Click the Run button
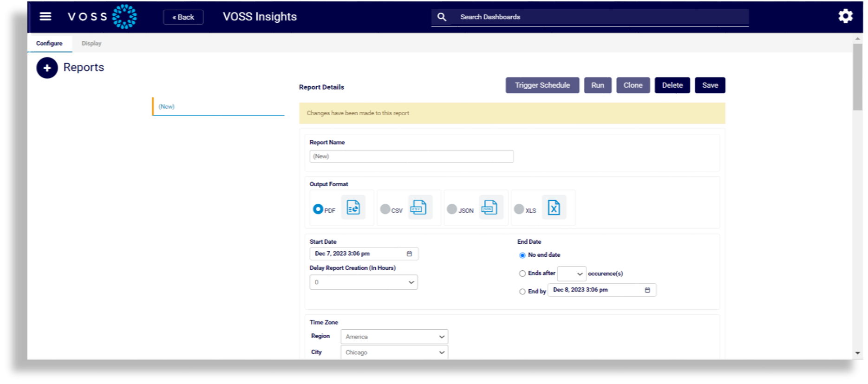The height and width of the screenshot is (384, 868). click(x=598, y=85)
